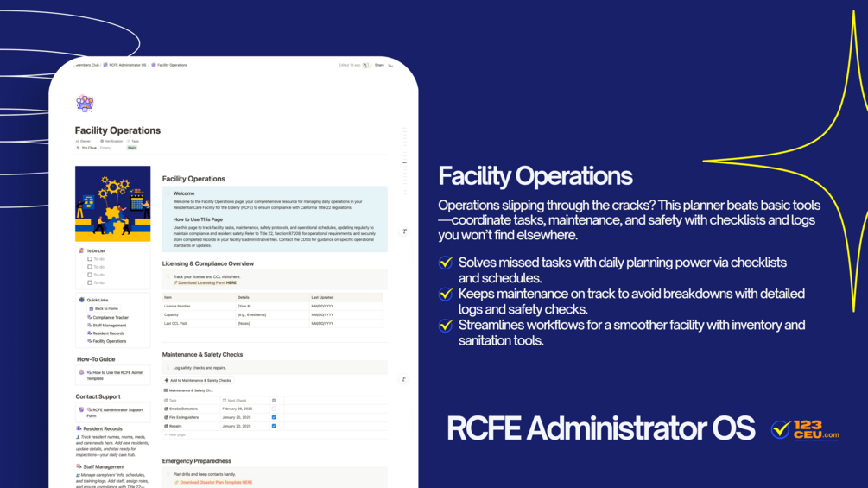The height and width of the screenshot is (488, 868).
Task: Uncheck the Fire Extinguishers checkbox
Action: [274, 418]
